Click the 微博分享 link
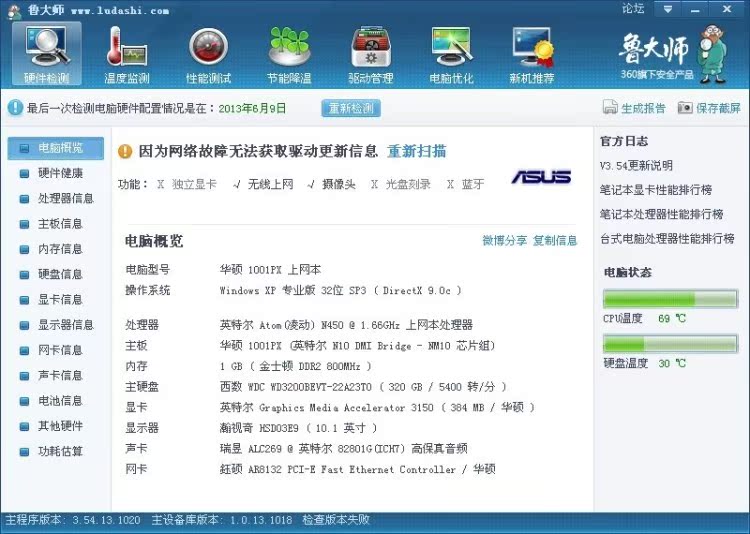 tap(505, 241)
